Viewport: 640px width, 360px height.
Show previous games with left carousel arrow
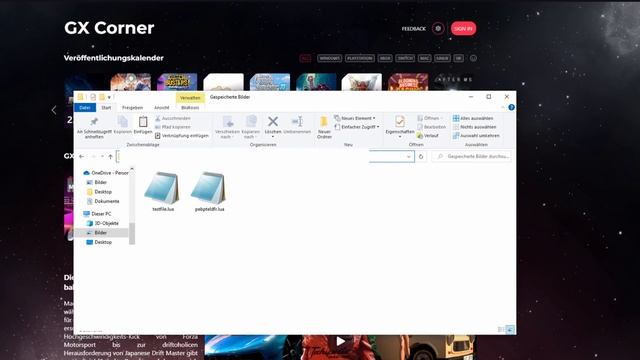[x=54, y=110]
